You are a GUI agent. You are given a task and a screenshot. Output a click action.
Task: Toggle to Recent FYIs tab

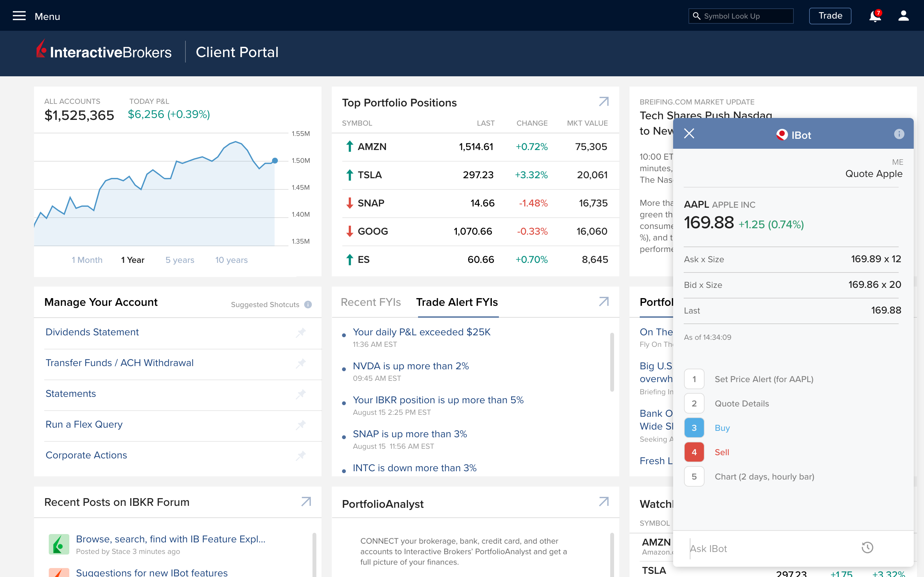[371, 302]
